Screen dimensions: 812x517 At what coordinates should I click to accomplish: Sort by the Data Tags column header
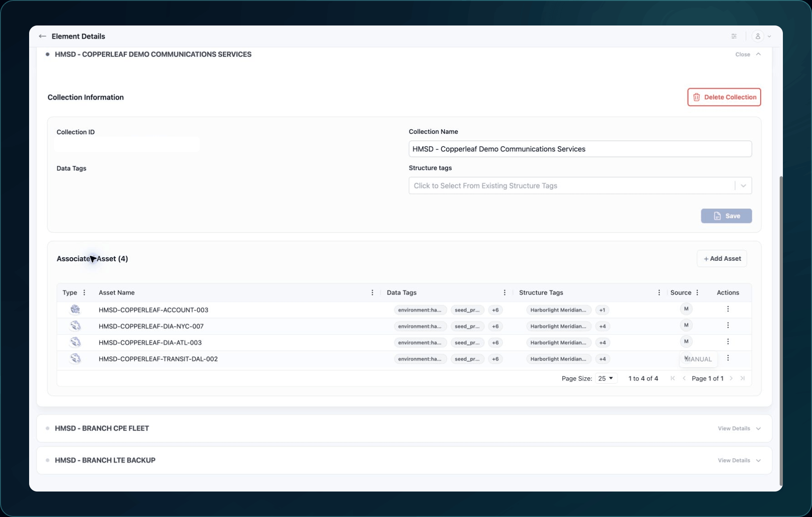402,293
